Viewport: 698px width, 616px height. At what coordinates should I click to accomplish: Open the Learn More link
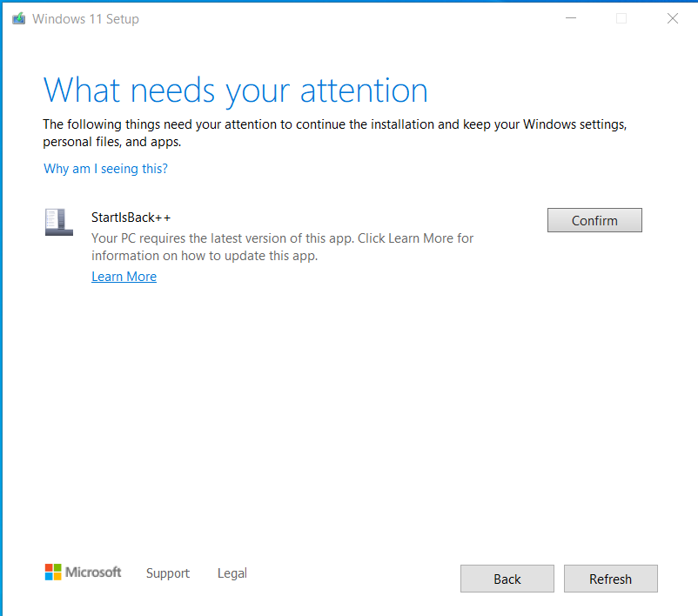pyautogui.click(x=124, y=277)
